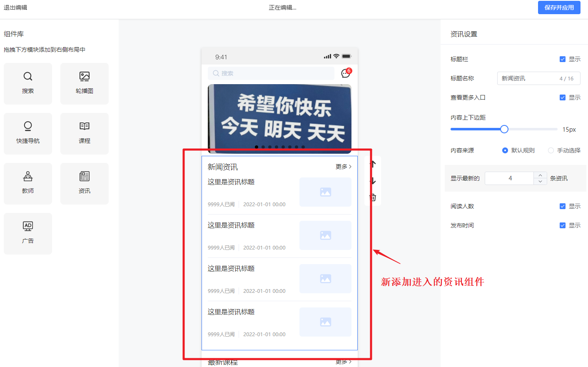The height and width of the screenshot is (367, 588).
Task: Select the 轮播图 carousel component icon
Action: (x=85, y=76)
